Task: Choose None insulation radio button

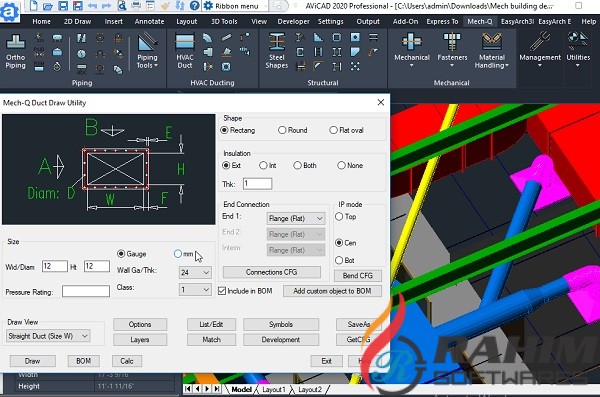Action: click(341, 165)
